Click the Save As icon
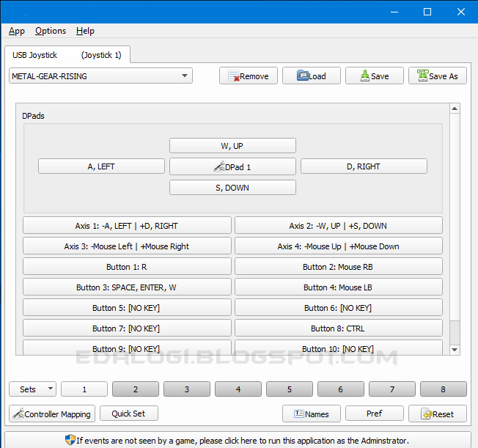Image resolution: width=478 pixels, height=448 pixels. 423,76
